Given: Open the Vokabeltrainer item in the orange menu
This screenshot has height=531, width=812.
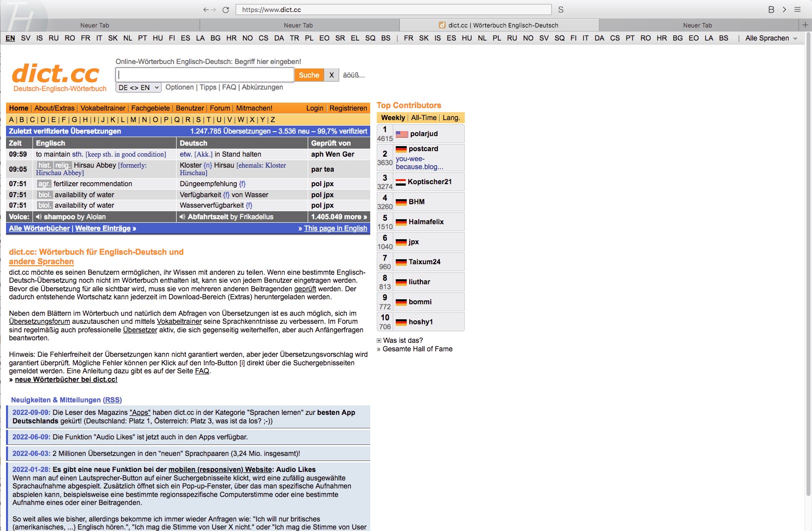Looking at the screenshot, I should (103, 108).
